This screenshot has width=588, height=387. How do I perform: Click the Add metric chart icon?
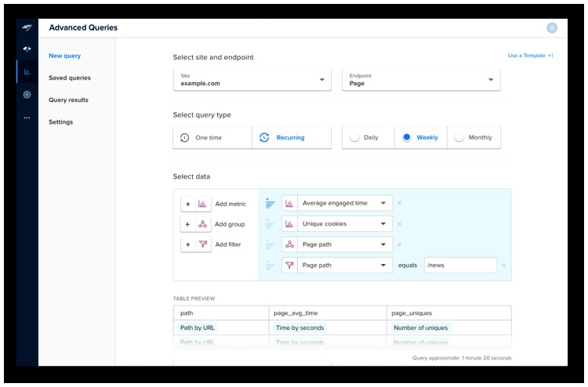point(202,204)
